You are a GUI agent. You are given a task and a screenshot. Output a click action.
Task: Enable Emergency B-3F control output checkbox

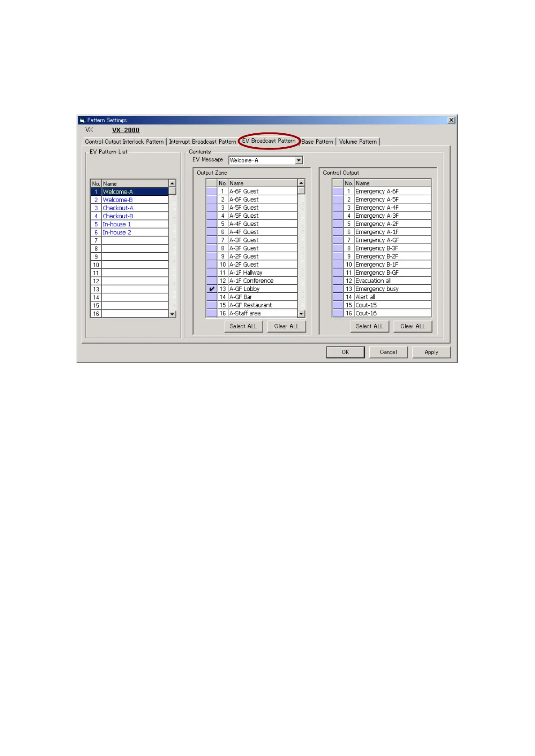(x=338, y=248)
